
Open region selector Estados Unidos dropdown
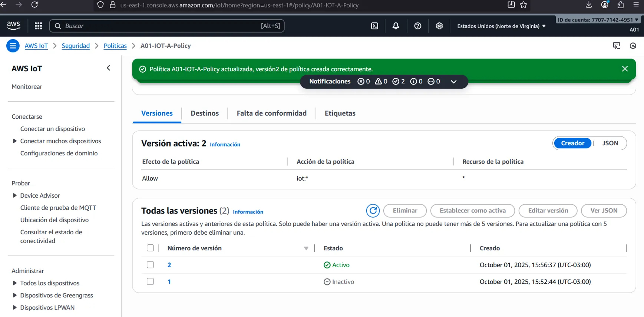pos(501,26)
